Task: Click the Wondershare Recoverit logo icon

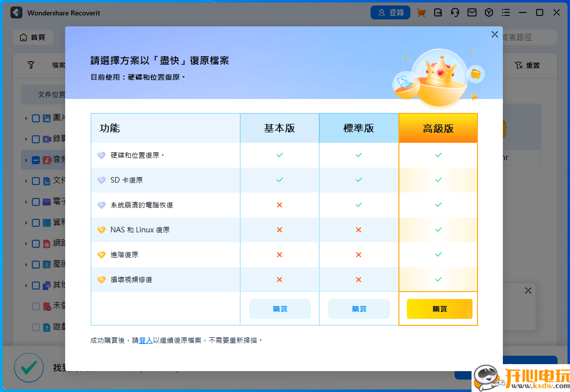Action: click(16, 12)
